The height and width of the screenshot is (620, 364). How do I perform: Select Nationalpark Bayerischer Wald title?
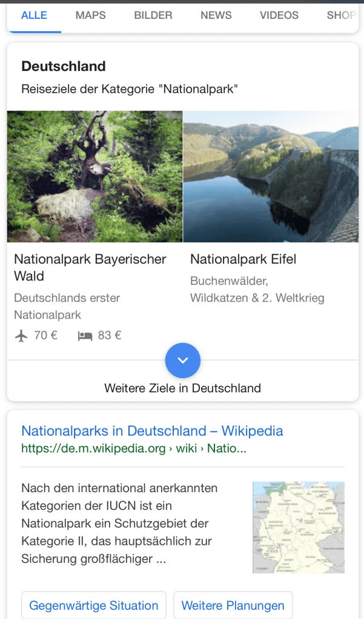[x=90, y=267]
